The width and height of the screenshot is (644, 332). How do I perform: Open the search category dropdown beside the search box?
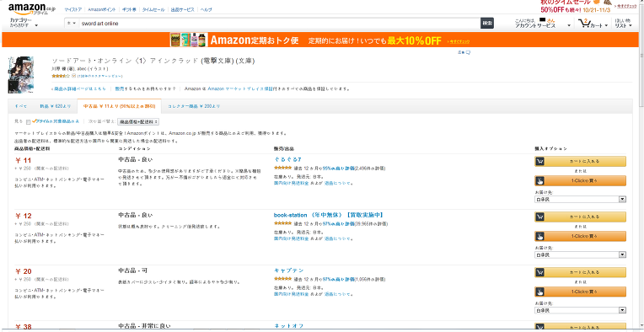[x=72, y=24]
